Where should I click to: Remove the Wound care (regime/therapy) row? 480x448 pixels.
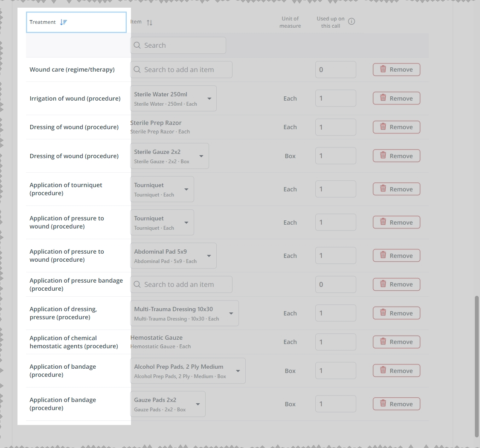point(396,69)
